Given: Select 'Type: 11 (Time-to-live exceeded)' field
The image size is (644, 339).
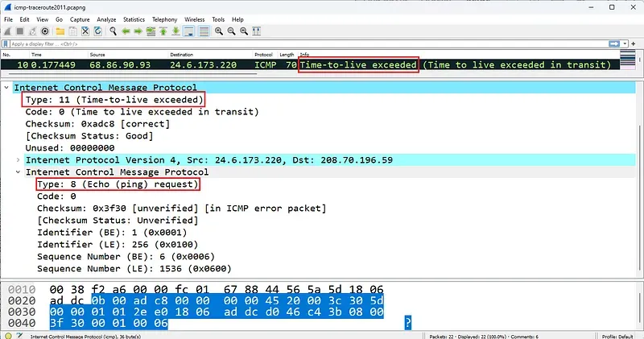Looking at the screenshot, I should [x=114, y=99].
